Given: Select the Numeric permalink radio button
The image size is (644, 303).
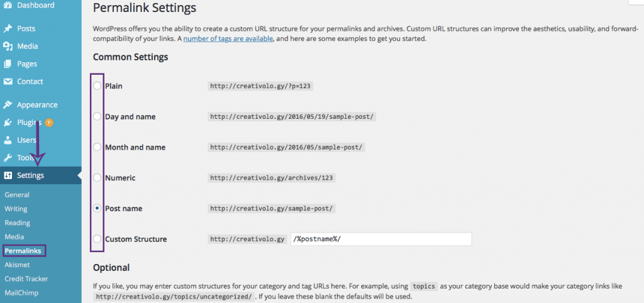Looking at the screenshot, I should pyautogui.click(x=97, y=178).
